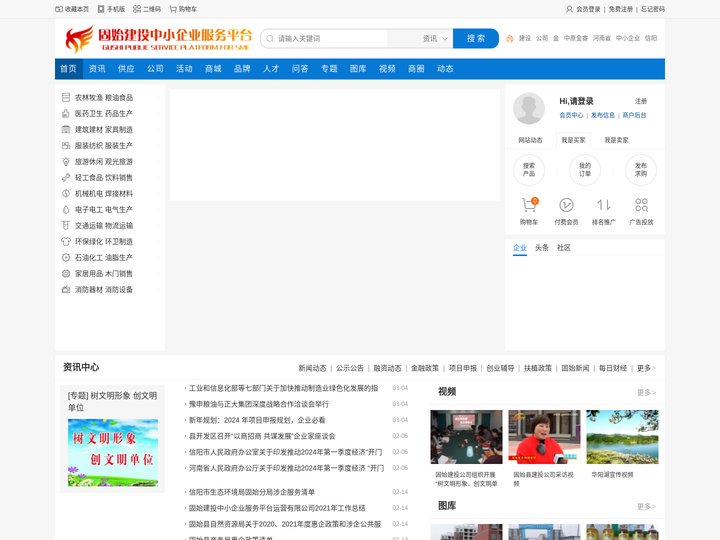Image resolution: width=720 pixels, height=540 pixels.
Task: Open 供应 in navigation bar
Action: coord(126,69)
